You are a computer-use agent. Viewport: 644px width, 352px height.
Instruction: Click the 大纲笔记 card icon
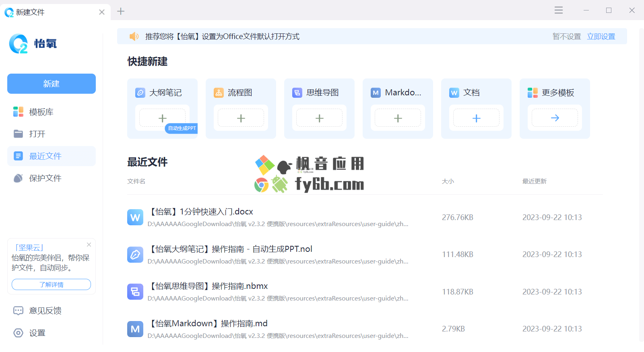140,93
